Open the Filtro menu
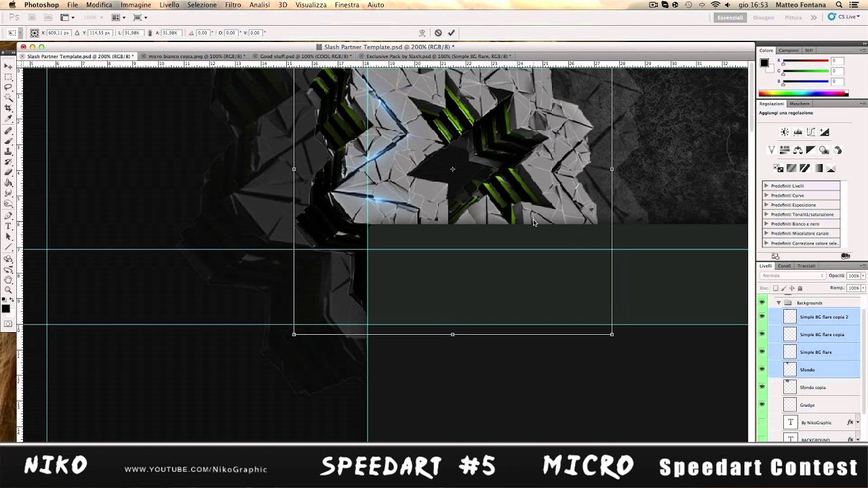 pyautogui.click(x=233, y=5)
